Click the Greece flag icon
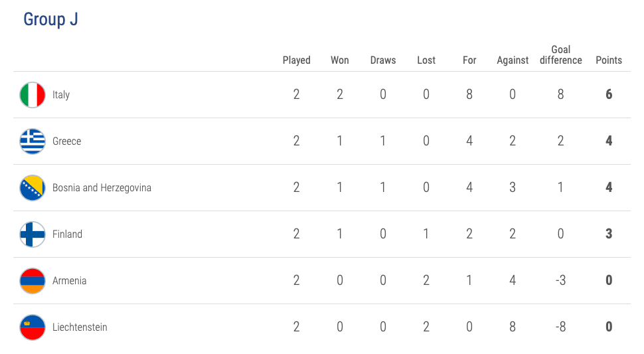This screenshot has height=354, width=644. 33,141
